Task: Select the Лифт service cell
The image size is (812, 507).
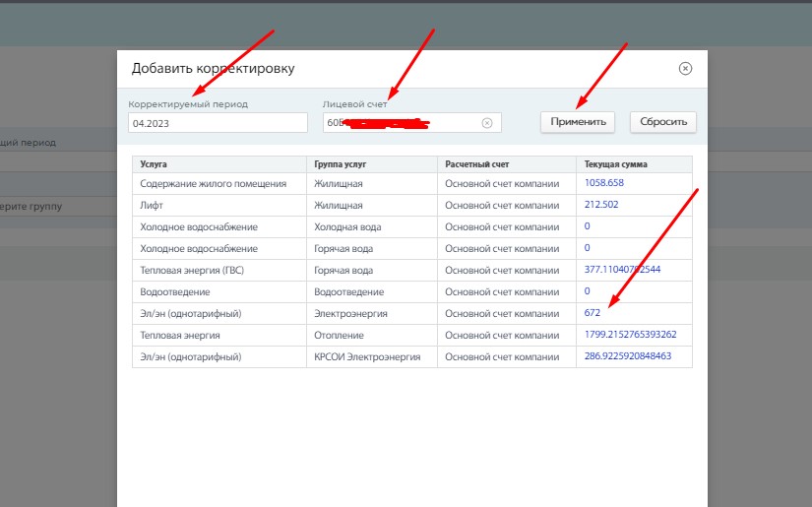Action: [x=154, y=205]
